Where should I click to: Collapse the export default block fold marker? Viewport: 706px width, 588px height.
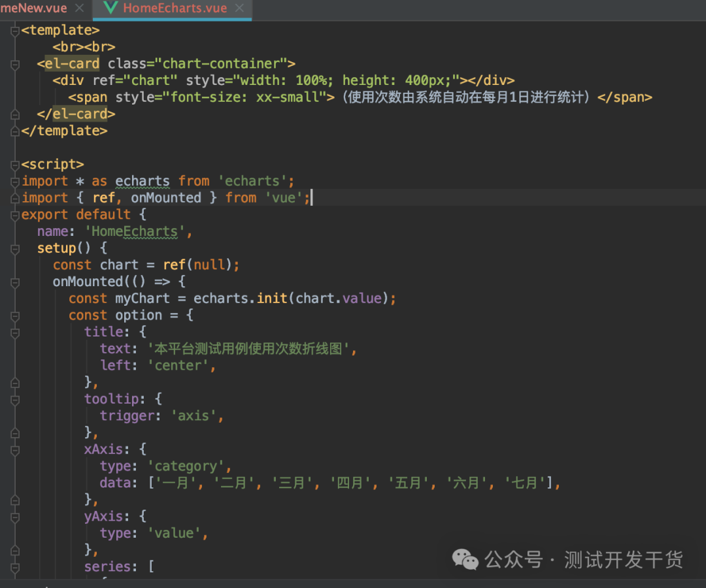tap(14, 214)
